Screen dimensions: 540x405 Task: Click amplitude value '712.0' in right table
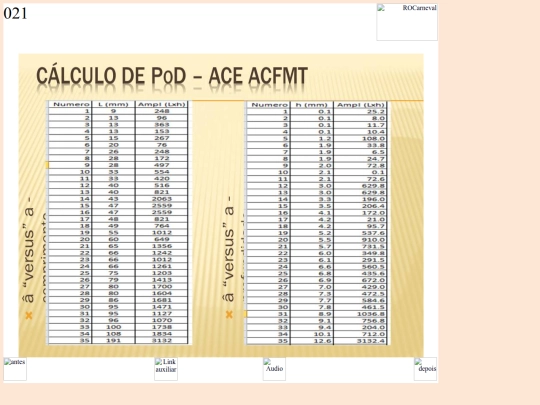coord(373,334)
